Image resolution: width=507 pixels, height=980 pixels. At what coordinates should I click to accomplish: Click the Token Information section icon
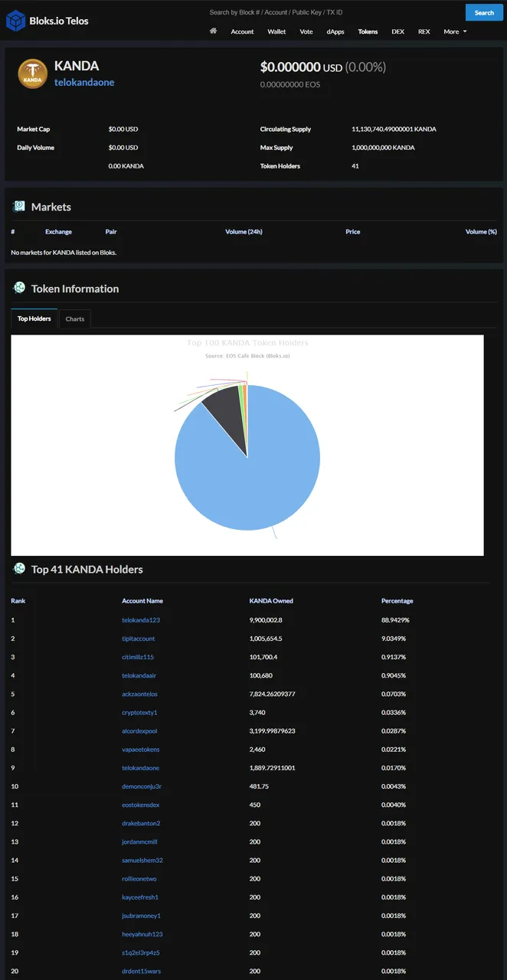[19, 288]
